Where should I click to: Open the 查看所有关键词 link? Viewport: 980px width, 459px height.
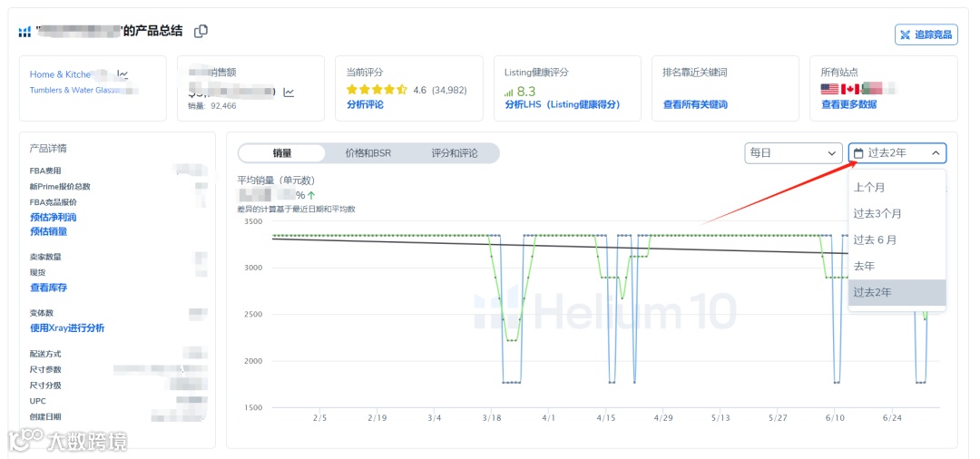pos(695,105)
